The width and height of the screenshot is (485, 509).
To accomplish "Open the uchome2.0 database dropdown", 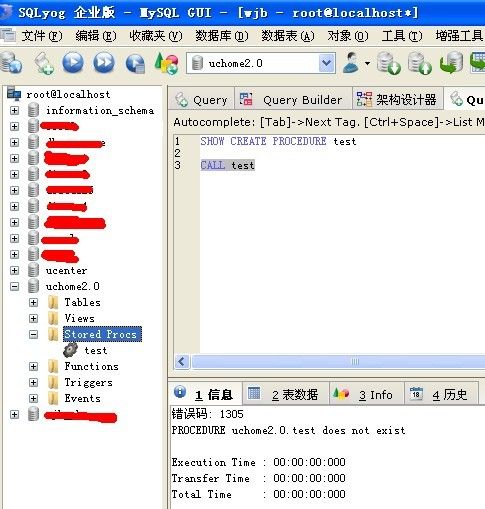I will point(327,63).
